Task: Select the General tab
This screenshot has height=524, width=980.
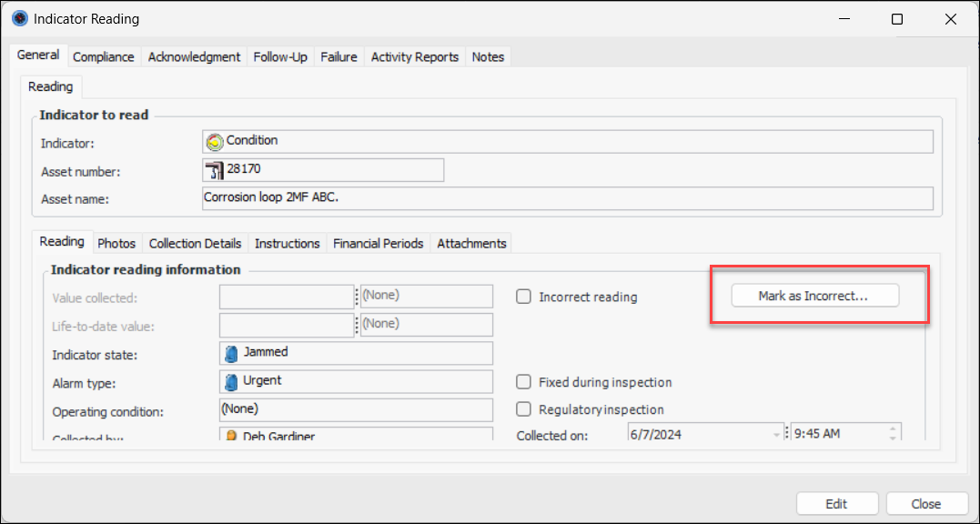Action: (38, 55)
